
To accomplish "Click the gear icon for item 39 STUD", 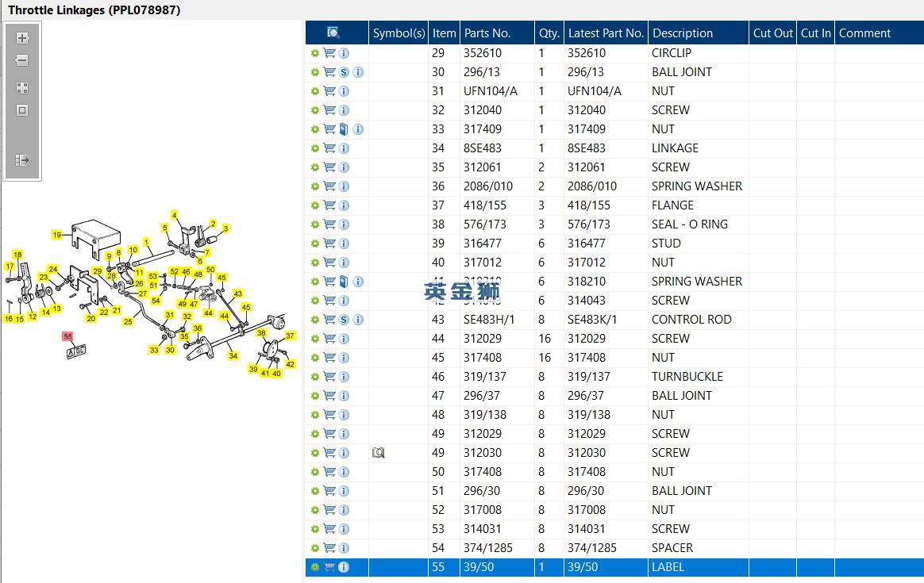I will [x=315, y=244].
